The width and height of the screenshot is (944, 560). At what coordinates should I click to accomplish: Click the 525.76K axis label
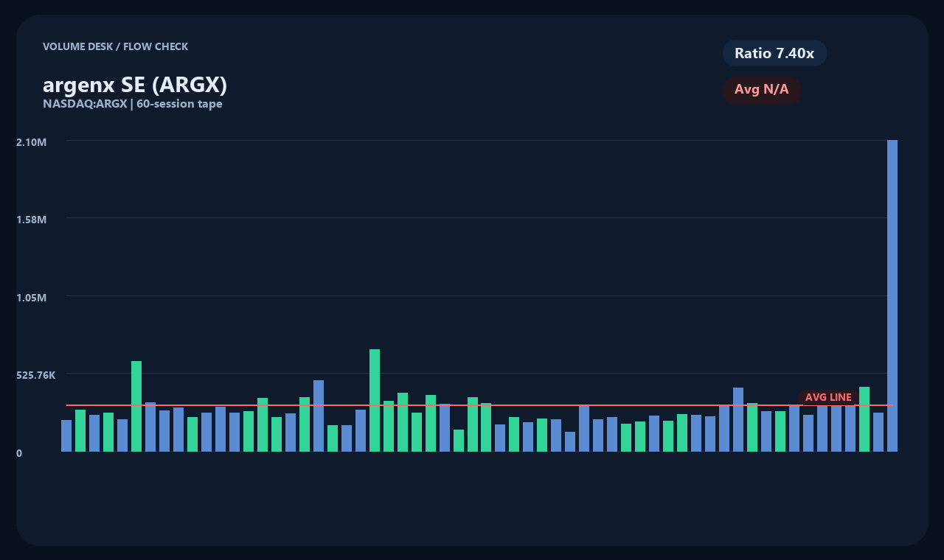coord(36,375)
